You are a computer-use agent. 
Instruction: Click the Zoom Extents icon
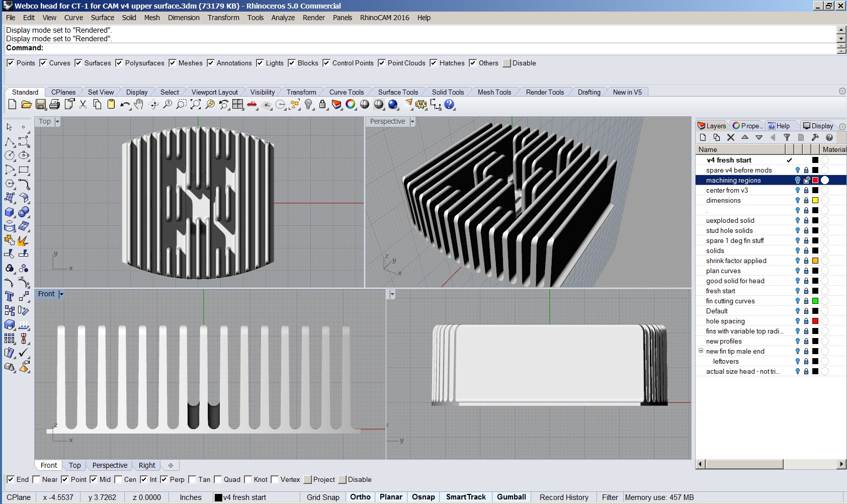196,104
